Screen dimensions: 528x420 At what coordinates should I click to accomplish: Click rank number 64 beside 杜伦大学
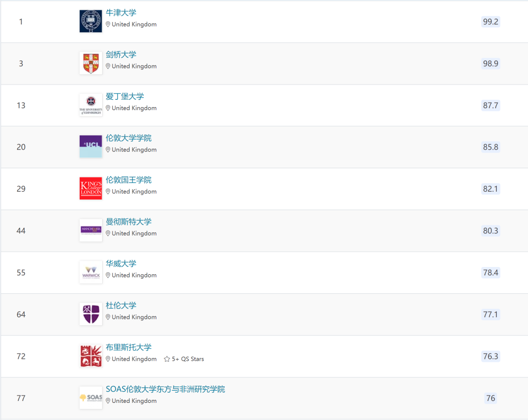pyautogui.click(x=21, y=314)
